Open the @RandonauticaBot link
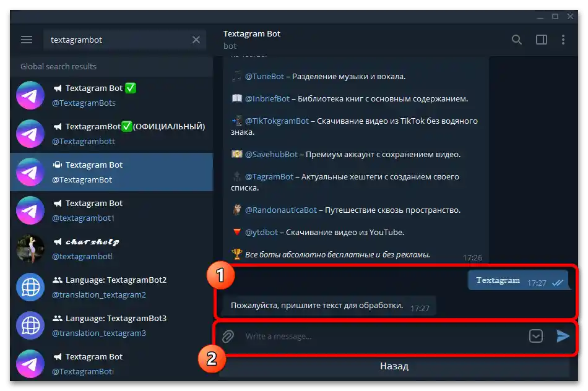This screenshot has width=588, height=391. (281, 210)
